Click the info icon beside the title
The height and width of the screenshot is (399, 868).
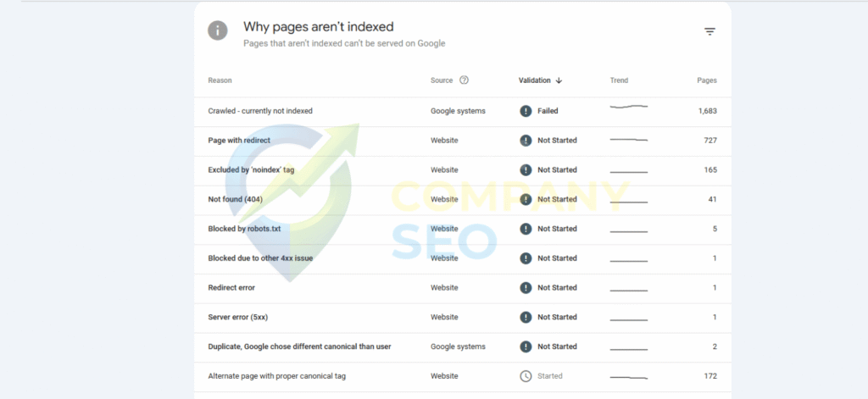[x=218, y=30]
